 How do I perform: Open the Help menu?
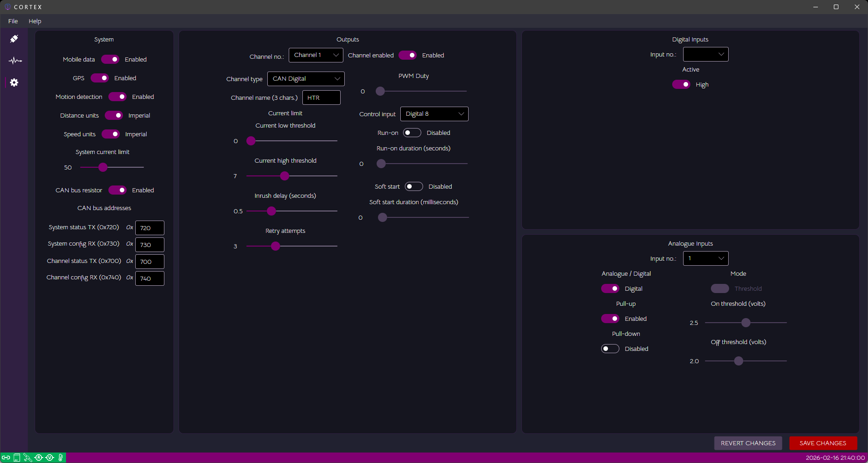click(x=35, y=21)
